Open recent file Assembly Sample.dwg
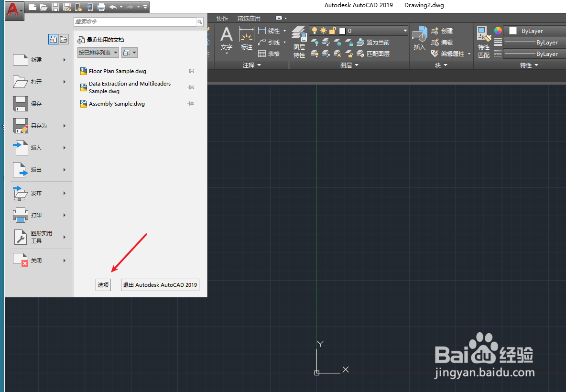Screen dimensions: 566x392 click(117, 104)
